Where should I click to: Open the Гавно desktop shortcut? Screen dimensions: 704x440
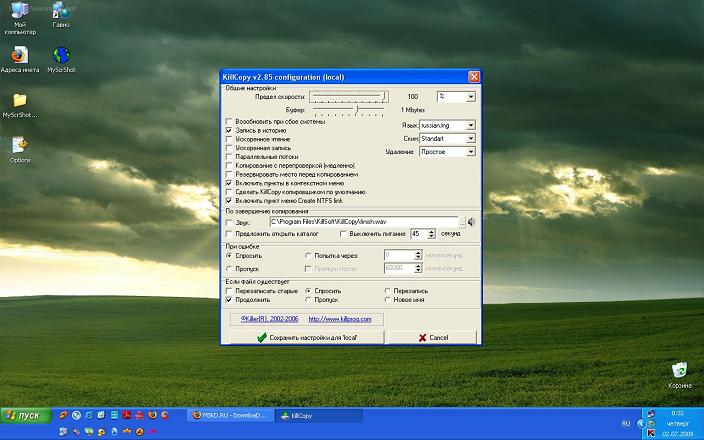(x=61, y=15)
